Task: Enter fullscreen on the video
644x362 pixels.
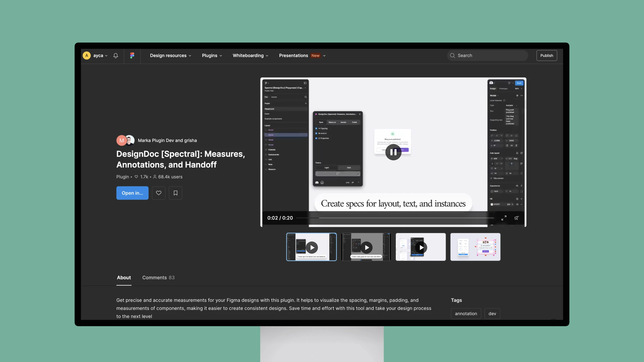Action: click(x=504, y=218)
